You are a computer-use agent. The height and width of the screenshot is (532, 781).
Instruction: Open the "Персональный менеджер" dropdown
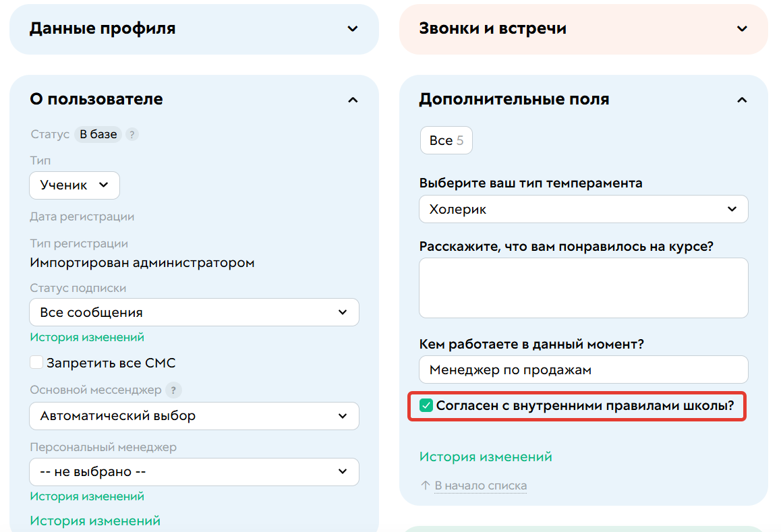coord(194,472)
